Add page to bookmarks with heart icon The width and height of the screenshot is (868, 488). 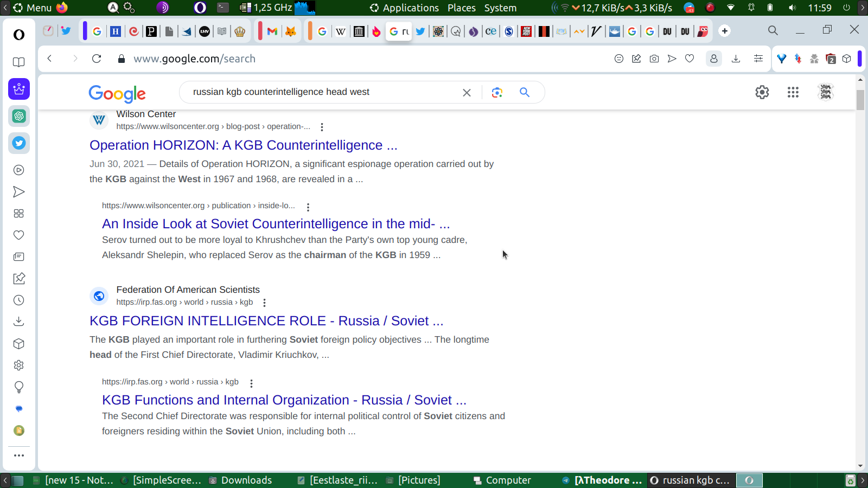pyautogui.click(x=690, y=59)
